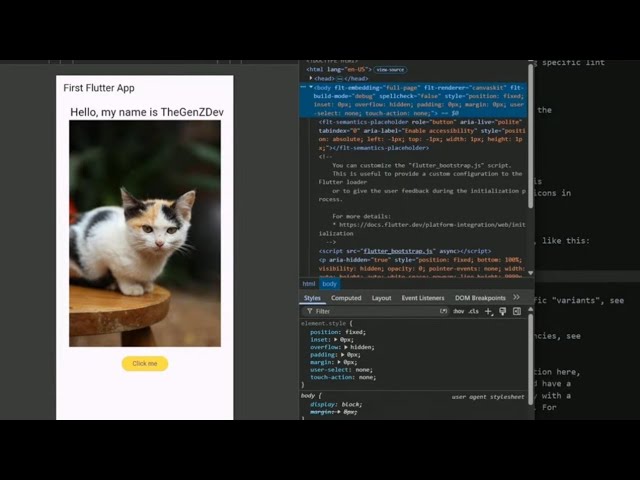Click the position: fixed declaration
The height and width of the screenshot is (480, 640).
(x=338, y=332)
